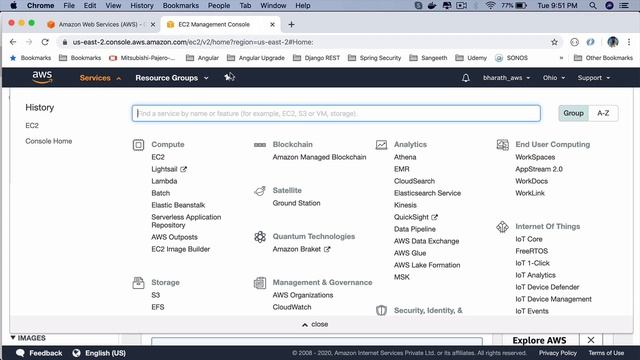Expand the Resource Groups dropdown
640x360 pixels.
172,78
